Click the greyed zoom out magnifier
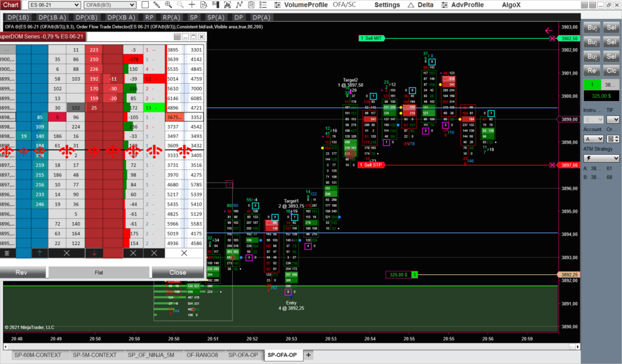This screenshot has height=364, width=622. [x=180, y=5]
